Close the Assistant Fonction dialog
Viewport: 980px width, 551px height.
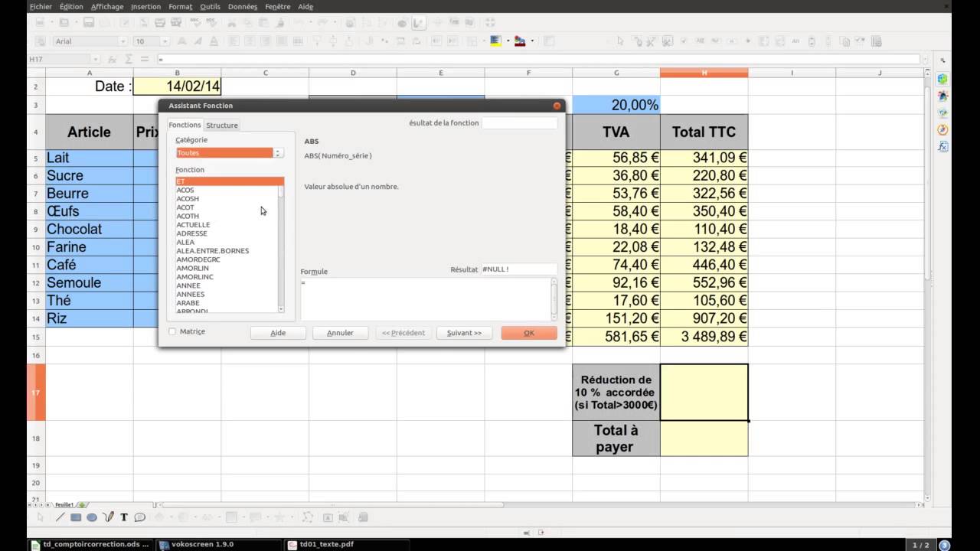[x=557, y=106]
